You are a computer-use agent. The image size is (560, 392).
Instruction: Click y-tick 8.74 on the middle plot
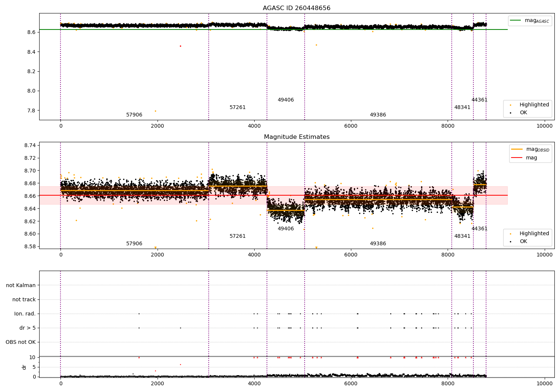(30, 146)
